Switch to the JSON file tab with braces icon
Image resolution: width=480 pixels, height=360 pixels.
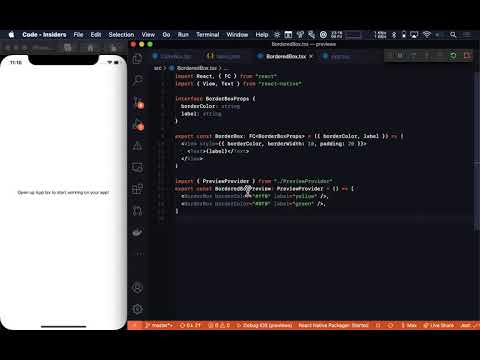(223, 56)
